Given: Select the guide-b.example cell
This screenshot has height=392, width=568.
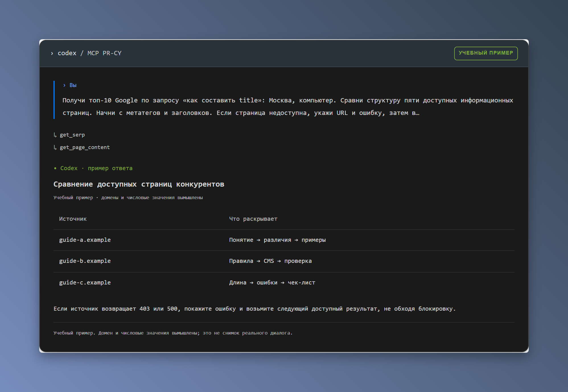Looking at the screenshot, I should [x=85, y=261].
